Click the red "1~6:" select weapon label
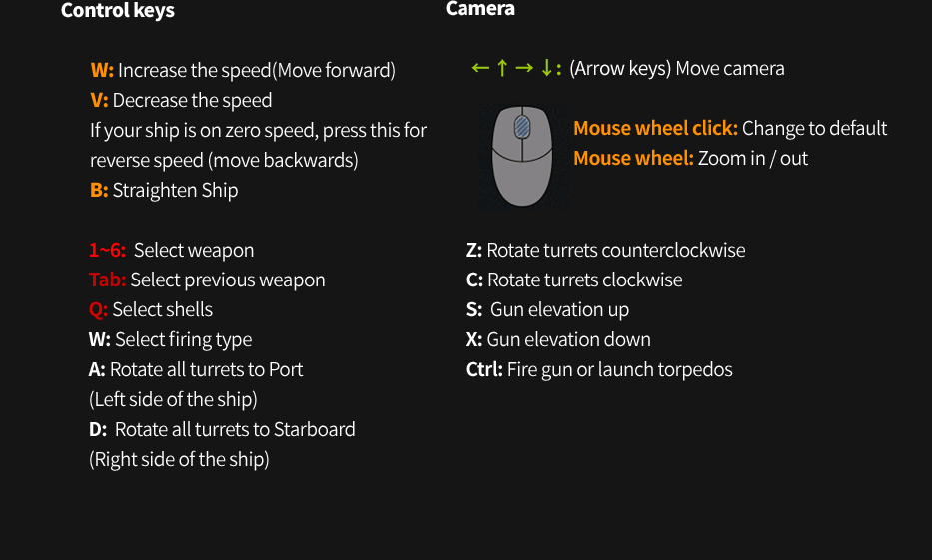Image resolution: width=932 pixels, height=560 pixels. [108, 251]
